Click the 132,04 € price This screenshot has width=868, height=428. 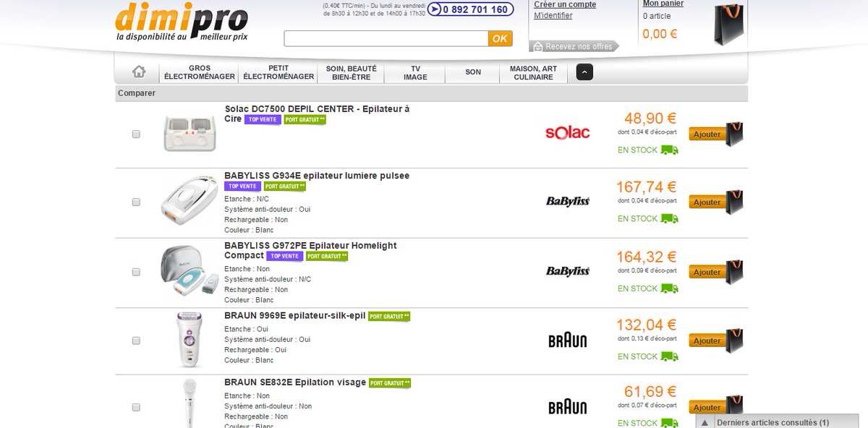pos(647,325)
